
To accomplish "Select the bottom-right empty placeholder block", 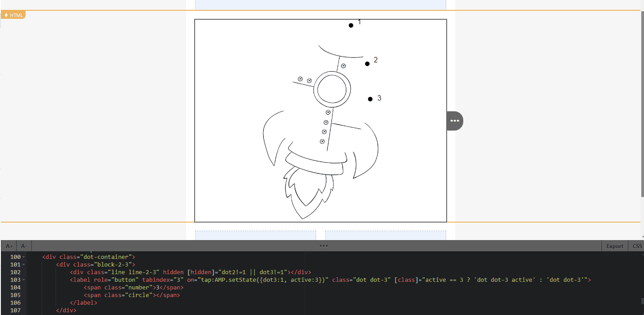I will click(x=385, y=235).
